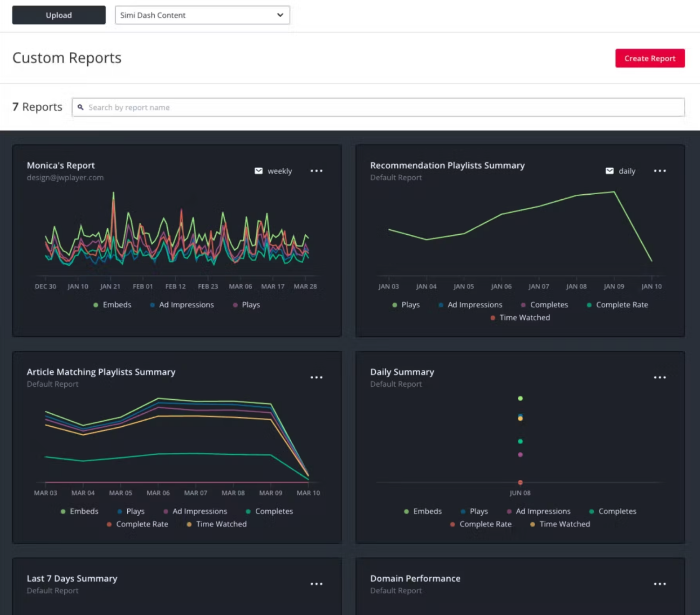Open Article Matching Playlists Summary options menu

(316, 377)
